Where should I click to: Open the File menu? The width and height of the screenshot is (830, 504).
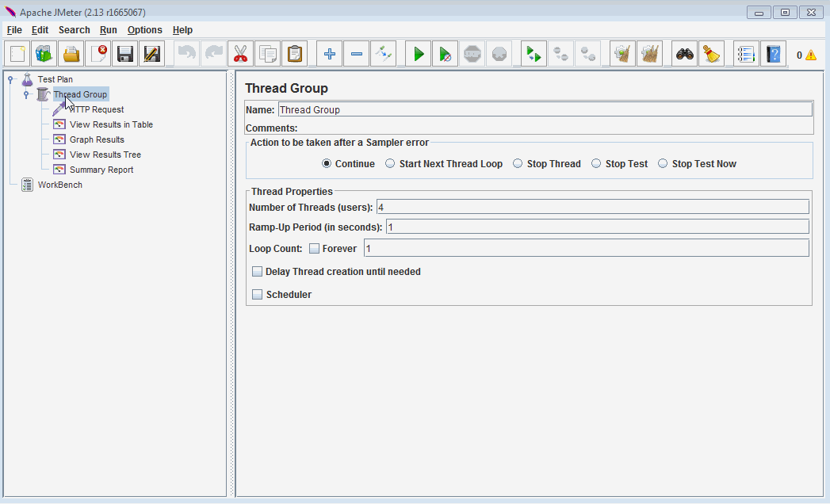(14, 30)
